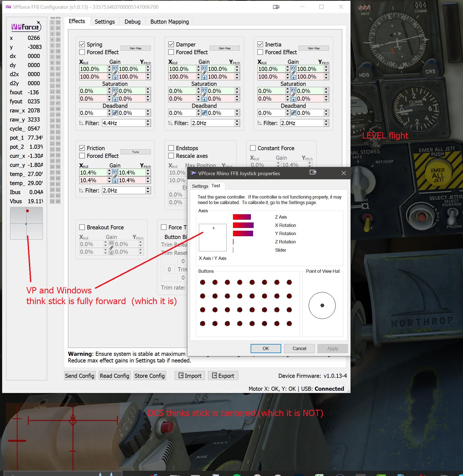This screenshot has width=463, height=476.
Task: Toggle the Damper gain XY link icon
Action: pyautogui.click(x=204, y=68)
